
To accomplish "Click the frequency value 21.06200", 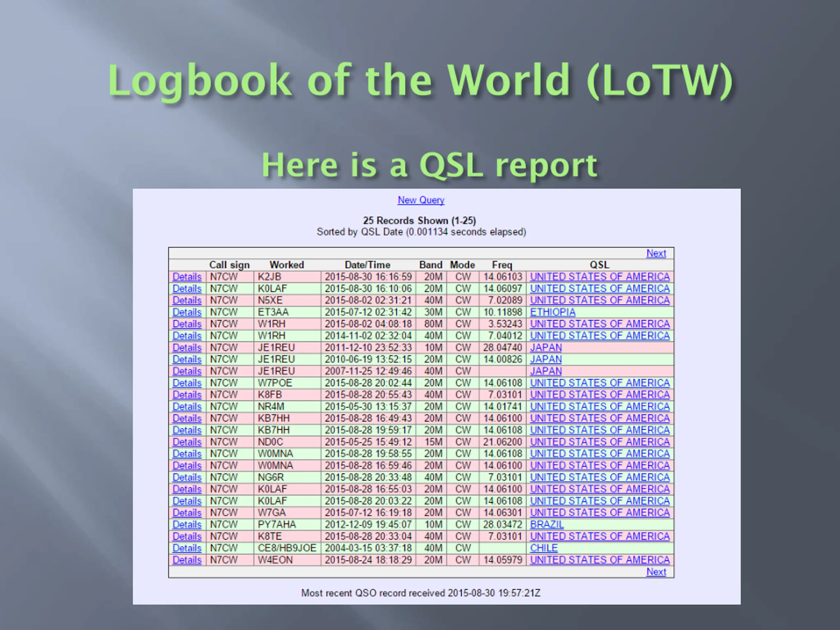I will 503,442.
